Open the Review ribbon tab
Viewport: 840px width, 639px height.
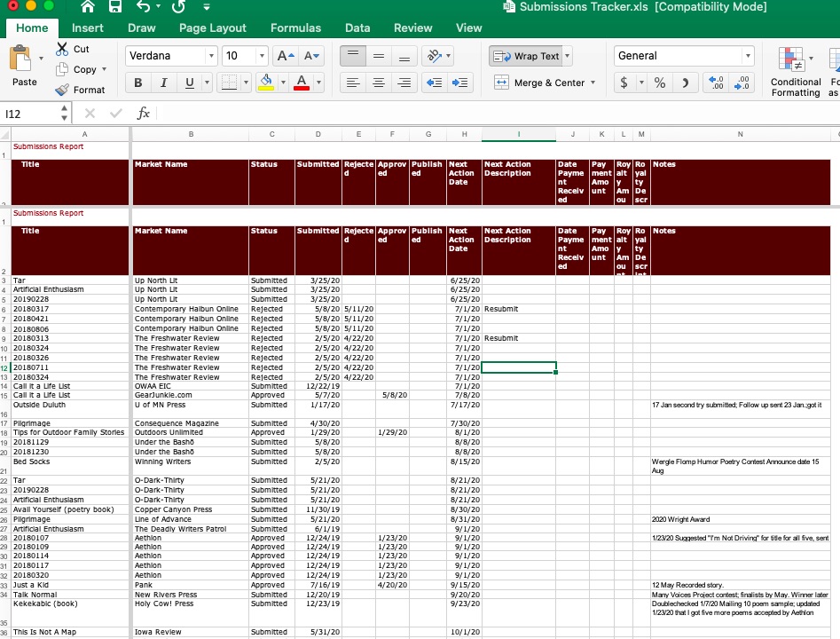click(x=412, y=28)
